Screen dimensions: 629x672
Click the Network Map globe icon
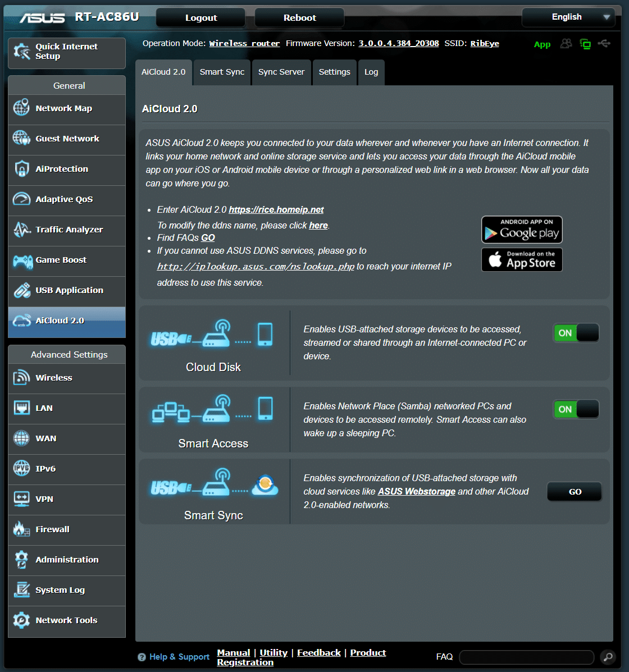(21, 108)
